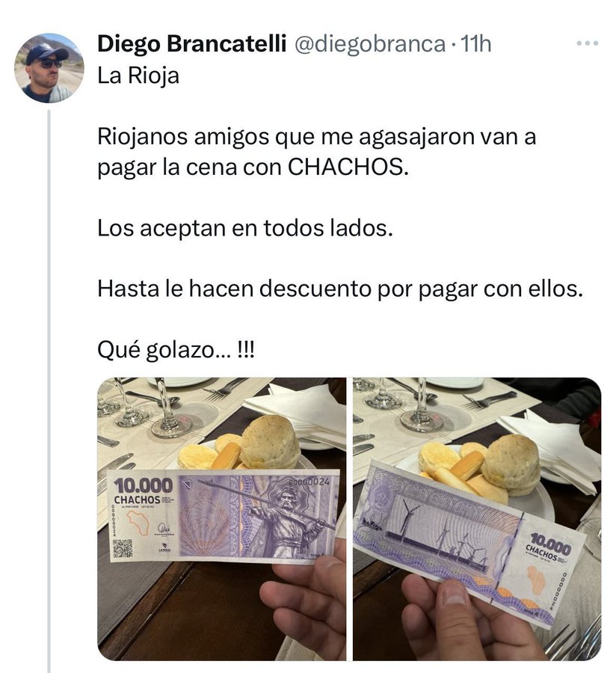Open the Diego Brancatelli display name link
This screenshot has height=673, width=616.
coord(191,44)
